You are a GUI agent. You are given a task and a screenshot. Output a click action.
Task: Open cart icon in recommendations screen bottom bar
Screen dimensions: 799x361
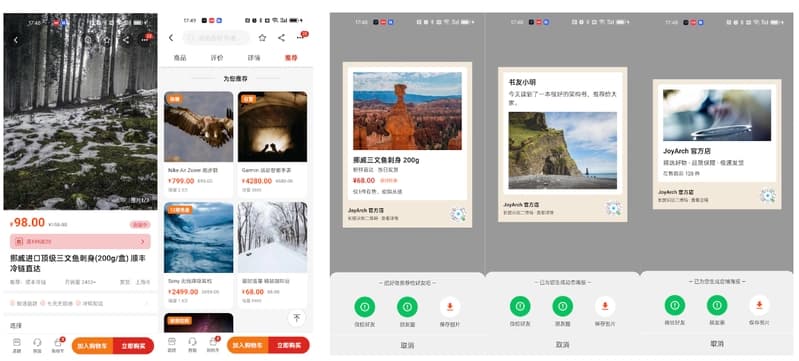[213, 344]
